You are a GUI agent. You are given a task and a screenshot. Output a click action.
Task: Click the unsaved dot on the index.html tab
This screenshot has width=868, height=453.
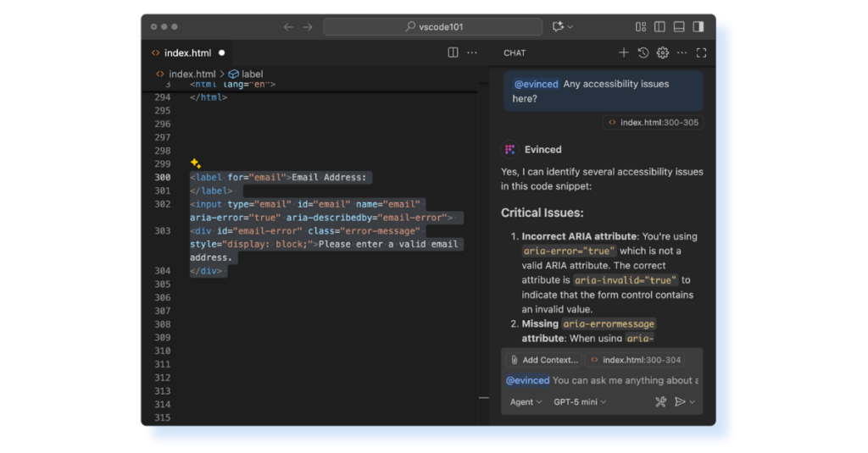(x=221, y=53)
